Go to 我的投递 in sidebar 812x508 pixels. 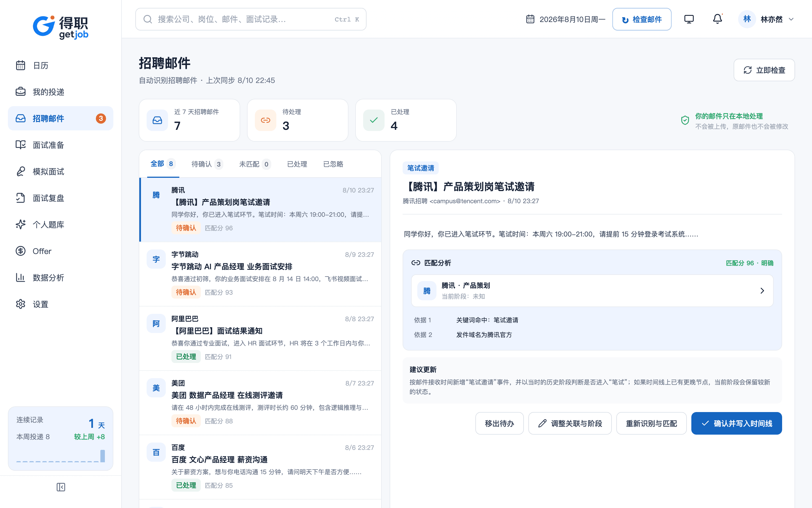click(x=60, y=92)
